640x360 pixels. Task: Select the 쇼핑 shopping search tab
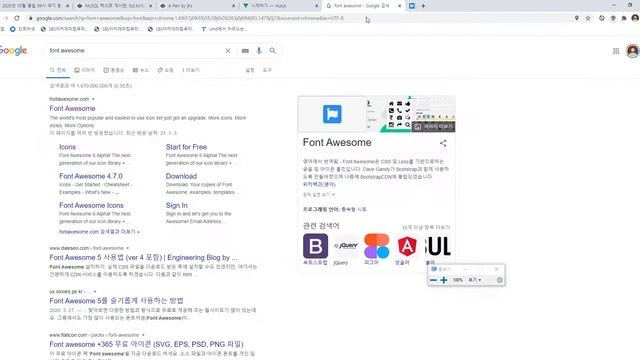coord(165,70)
